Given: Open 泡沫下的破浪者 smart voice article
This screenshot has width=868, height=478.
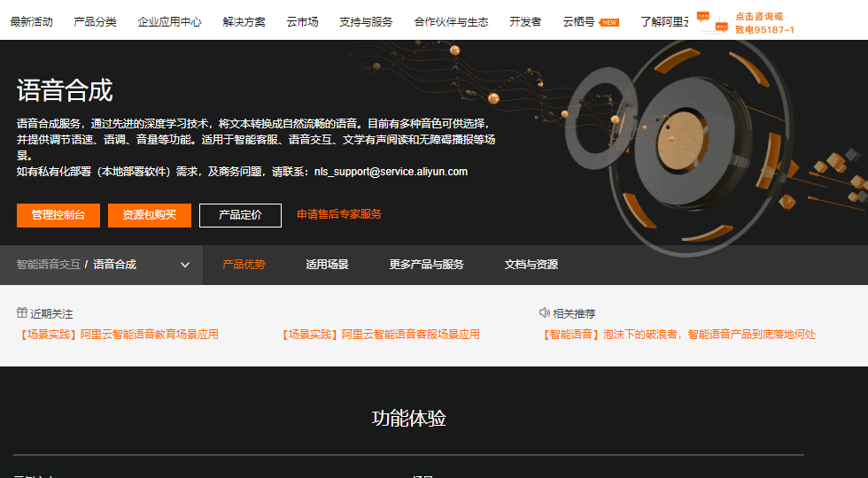Looking at the screenshot, I should pos(678,335).
